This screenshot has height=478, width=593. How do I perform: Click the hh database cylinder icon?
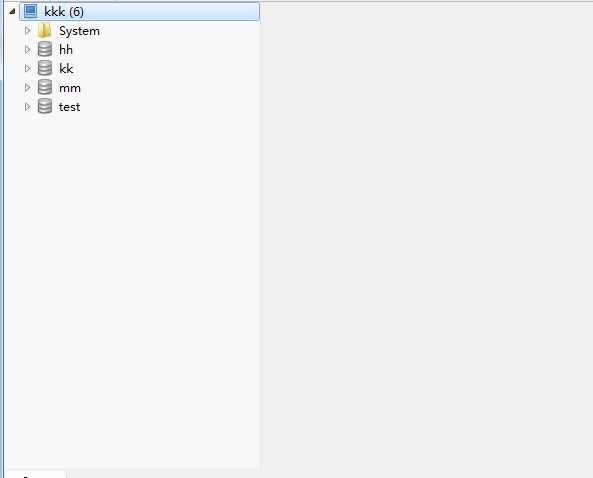[x=45, y=49]
